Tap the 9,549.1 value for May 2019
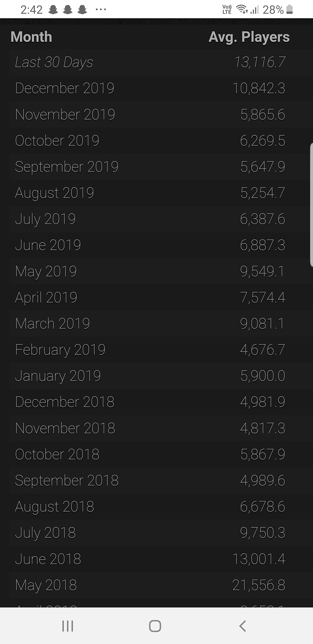This screenshot has width=313, height=644. (x=262, y=272)
